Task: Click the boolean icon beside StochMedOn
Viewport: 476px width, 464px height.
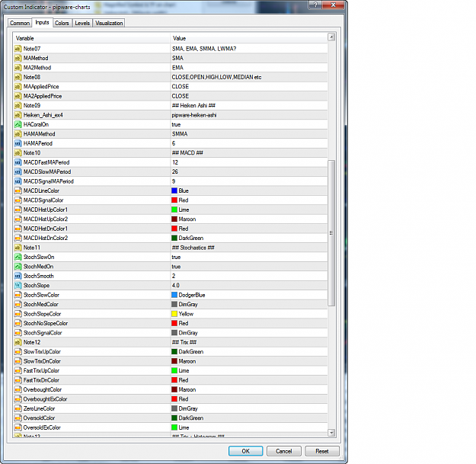Action: coord(18,267)
